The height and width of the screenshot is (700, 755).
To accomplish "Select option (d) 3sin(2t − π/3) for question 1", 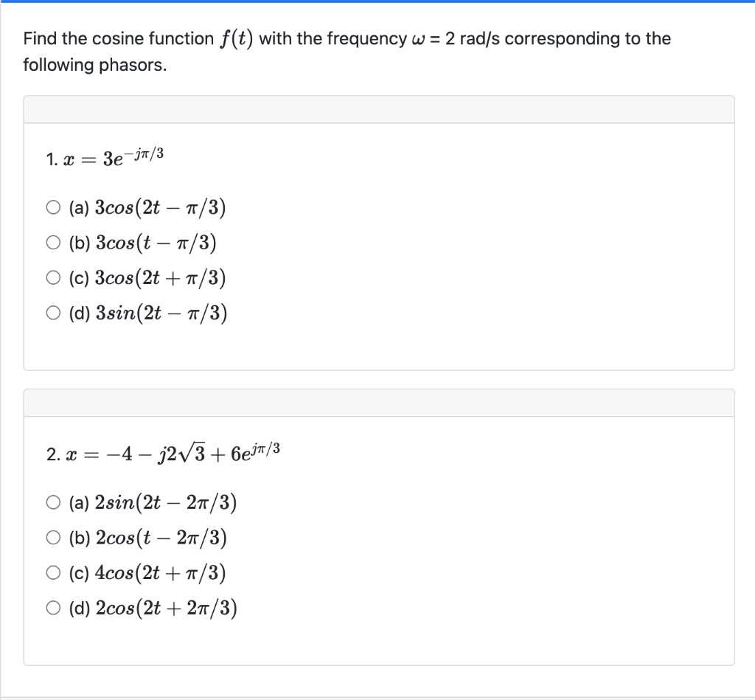I will coord(53,312).
